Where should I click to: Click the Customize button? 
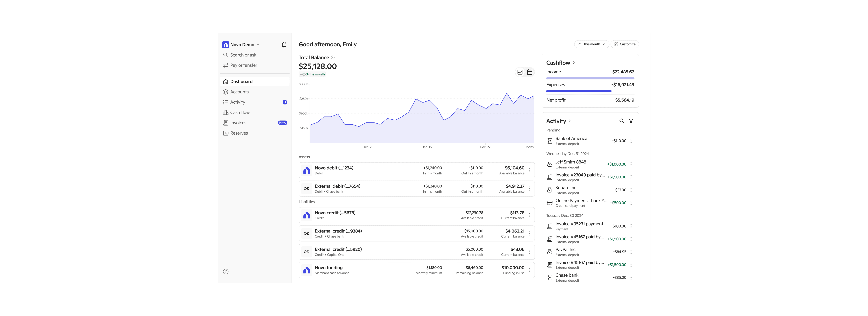(625, 44)
